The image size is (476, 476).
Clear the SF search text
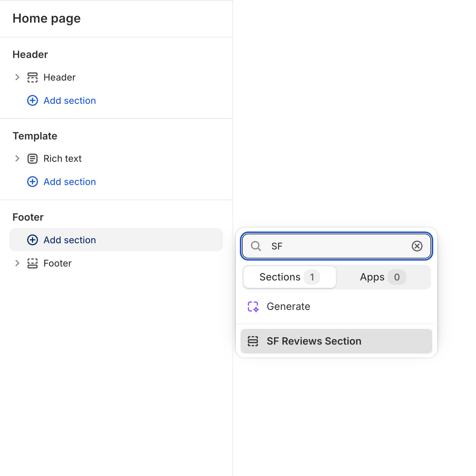[417, 246]
